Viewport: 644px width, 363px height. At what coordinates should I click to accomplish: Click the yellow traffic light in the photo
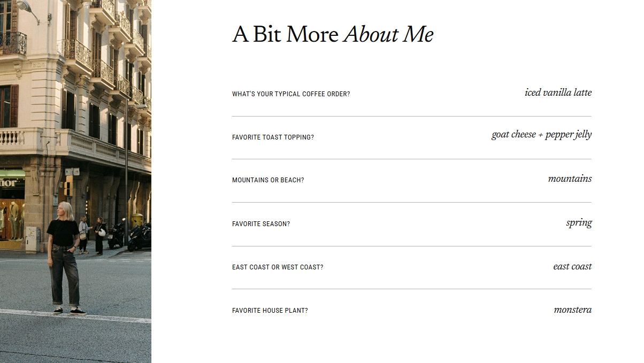[68, 186]
